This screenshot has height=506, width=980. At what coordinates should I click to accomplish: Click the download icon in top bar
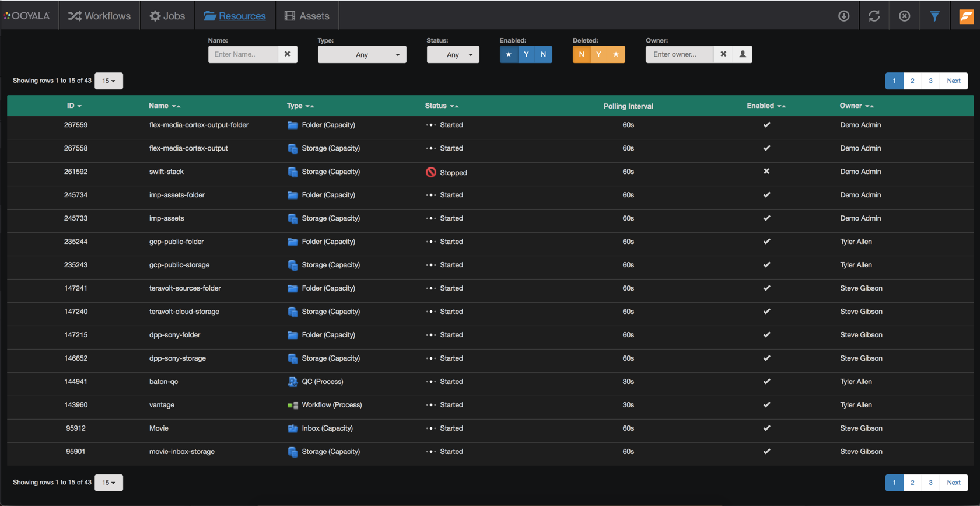[843, 16]
